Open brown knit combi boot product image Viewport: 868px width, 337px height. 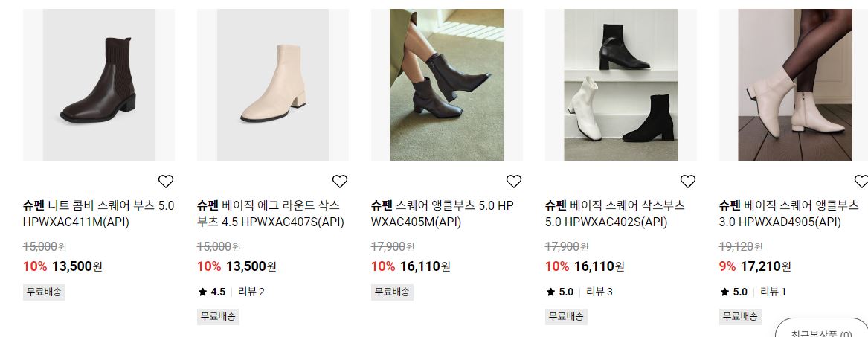pyautogui.click(x=99, y=85)
